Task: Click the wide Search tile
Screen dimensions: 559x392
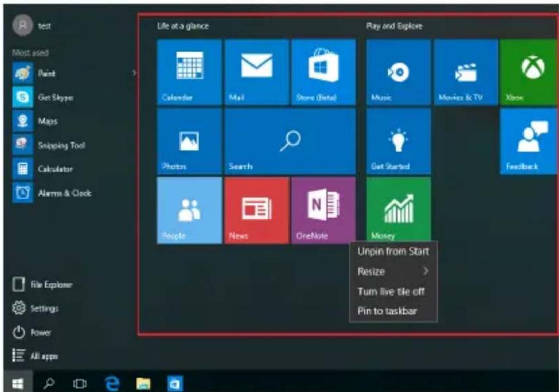Action: (290, 141)
